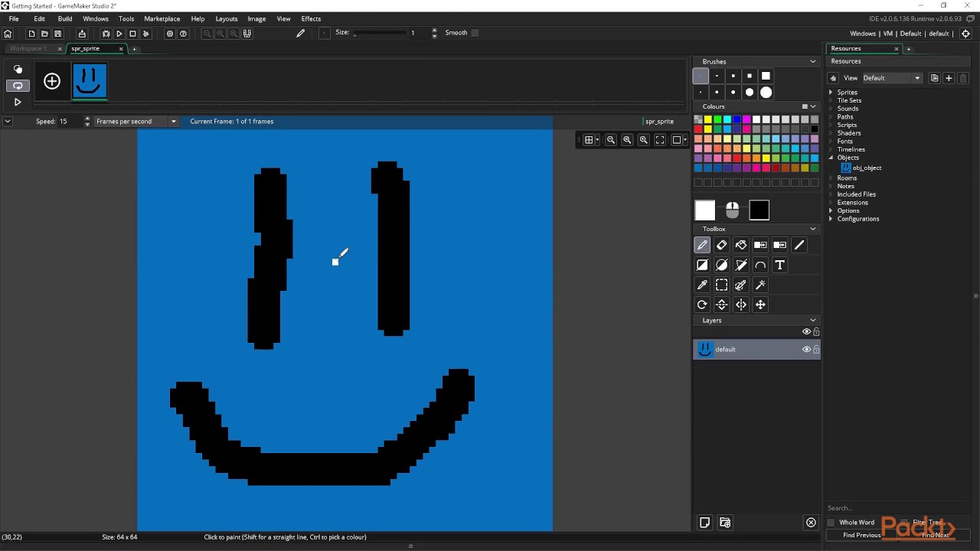Toggle all layers visibility eye
This screenshot has width=980, height=551.
click(x=806, y=331)
